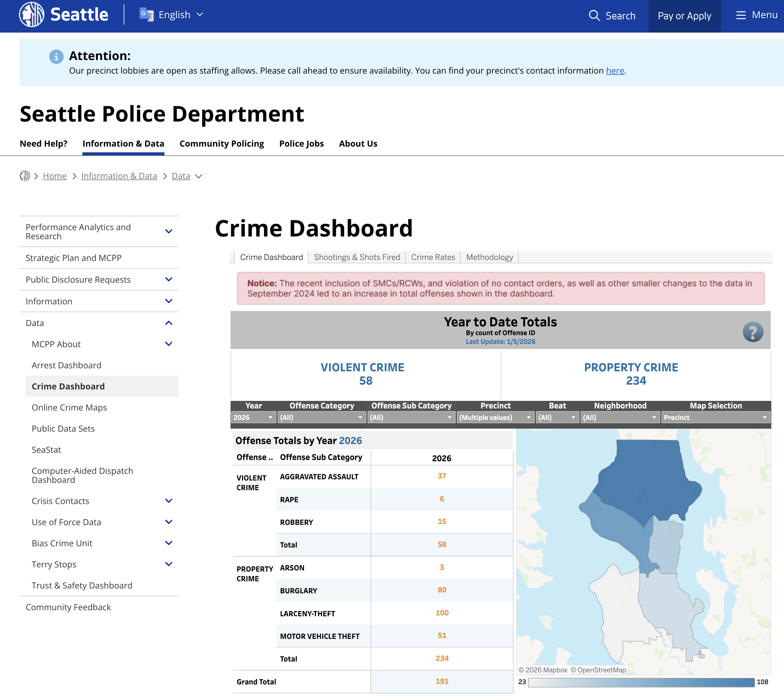This screenshot has height=698, width=784.
Task: Collapse the Data sidebar section
Action: coord(168,323)
